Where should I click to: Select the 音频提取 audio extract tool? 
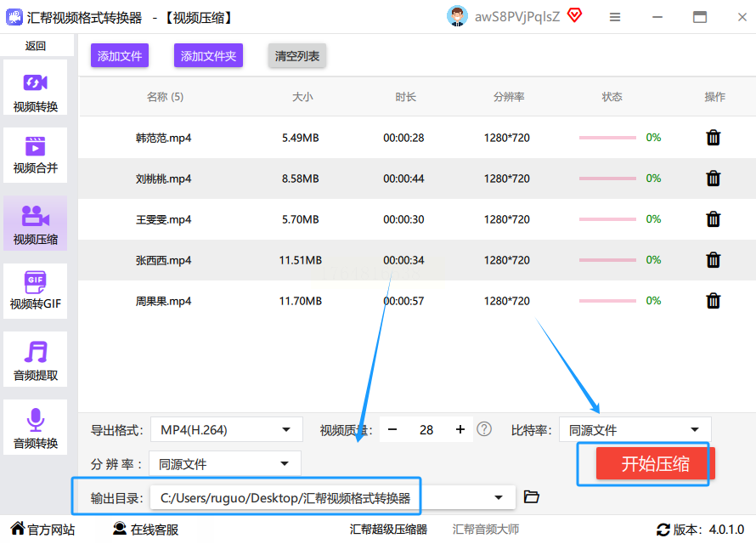[35, 360]
